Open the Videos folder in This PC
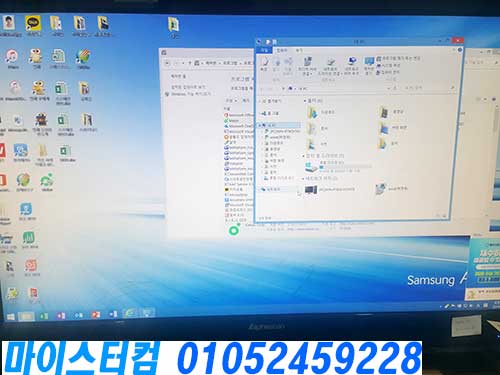This screenshot has width=500, height=375. tap(392, 112)
